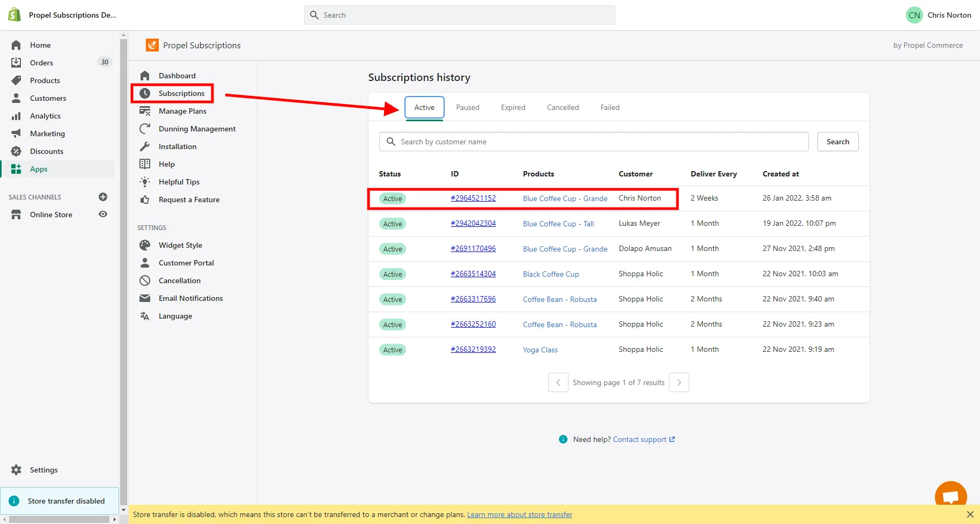The image size is (980, 524).
Task: Open the Home icon in sidebar
Action: pos(16,45)
